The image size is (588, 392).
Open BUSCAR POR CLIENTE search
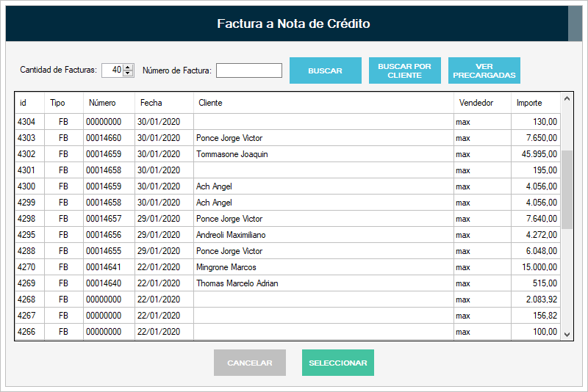(405, 70)
